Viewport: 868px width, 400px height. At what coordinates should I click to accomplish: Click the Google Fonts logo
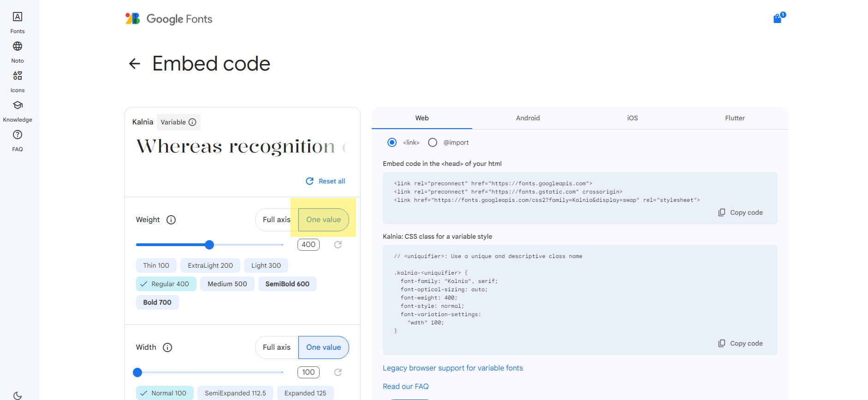tap(169, 19)
